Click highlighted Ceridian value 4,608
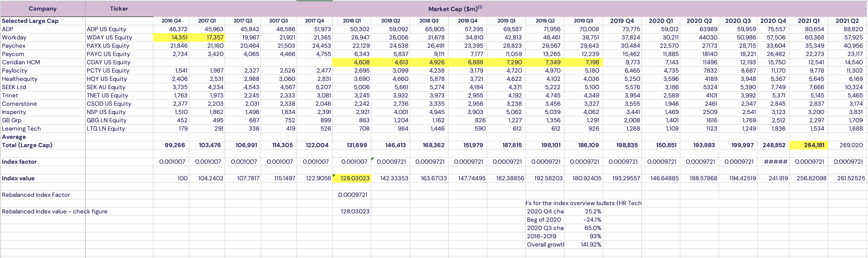This screenshot has height=258, width=868. click(x=352, y=62)
